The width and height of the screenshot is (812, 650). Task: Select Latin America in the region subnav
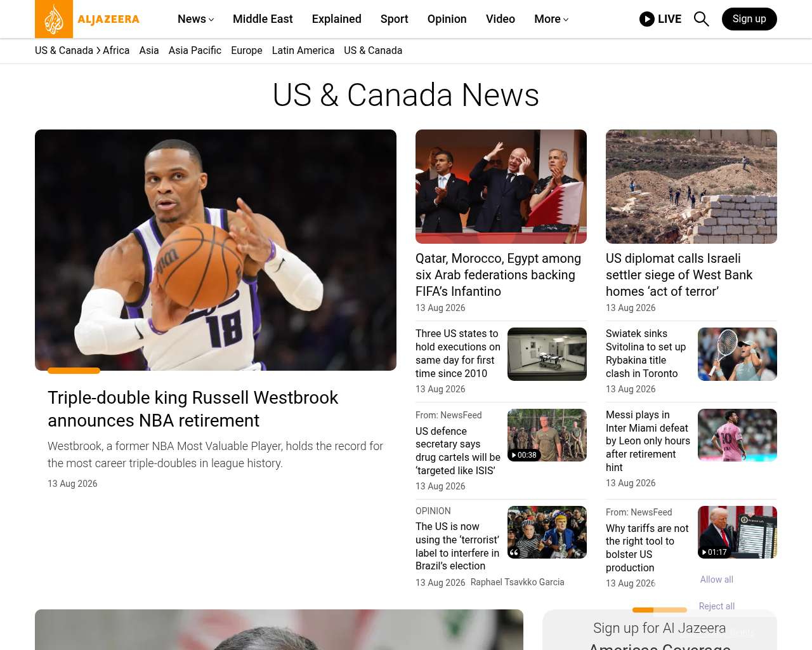click(x=303, y=51)
